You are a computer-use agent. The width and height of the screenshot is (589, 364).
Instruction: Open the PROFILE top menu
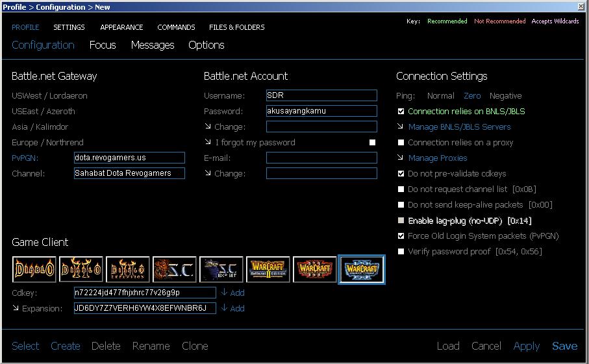point(25,27)
